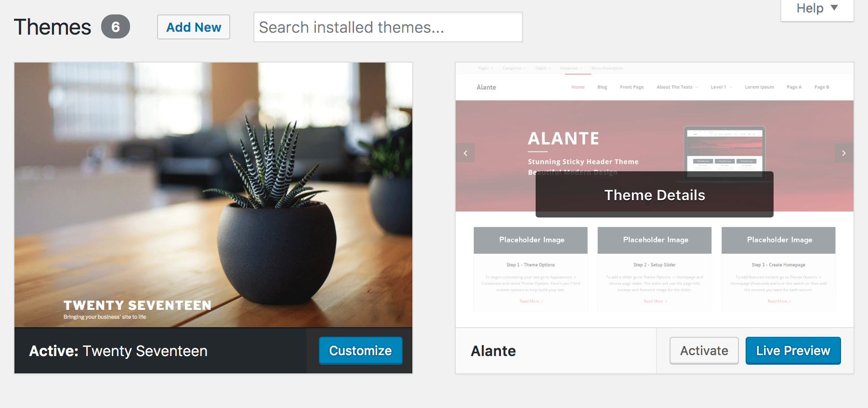868x408 pixels.
Task: Click the themes count badge 6
Action: point(116,27)
